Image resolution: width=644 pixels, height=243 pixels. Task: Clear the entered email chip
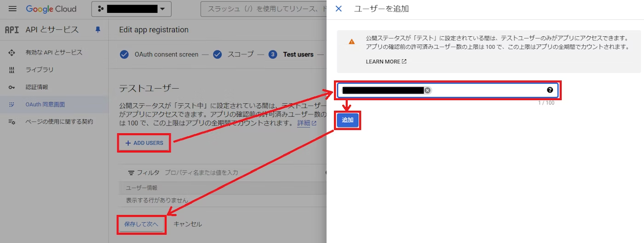[x=427, y=90]
